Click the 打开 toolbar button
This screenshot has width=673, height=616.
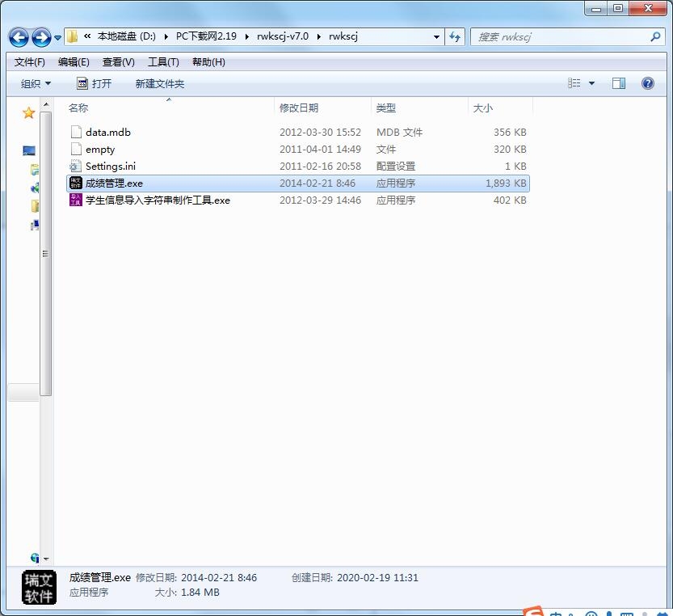tap(94, 83)
